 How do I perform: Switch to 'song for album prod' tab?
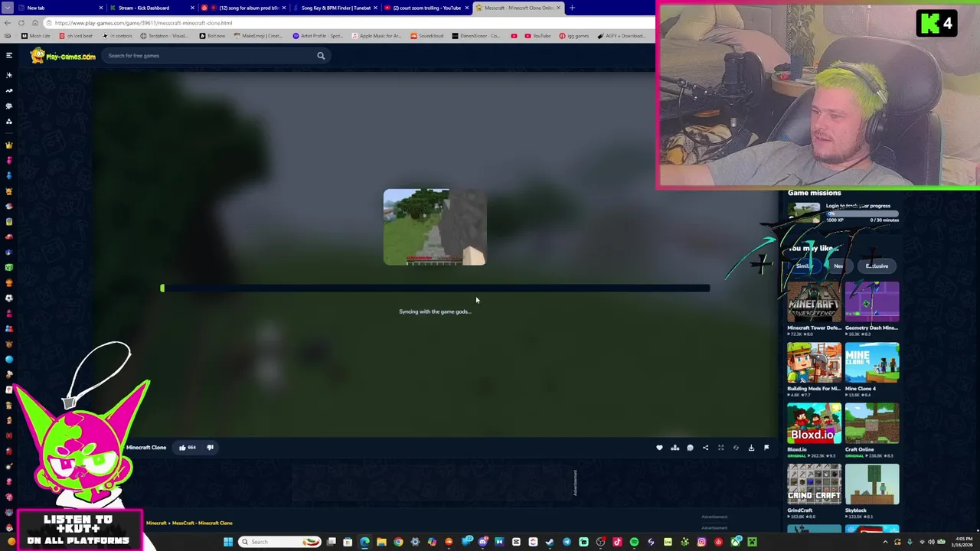click(x=243, y=8)
